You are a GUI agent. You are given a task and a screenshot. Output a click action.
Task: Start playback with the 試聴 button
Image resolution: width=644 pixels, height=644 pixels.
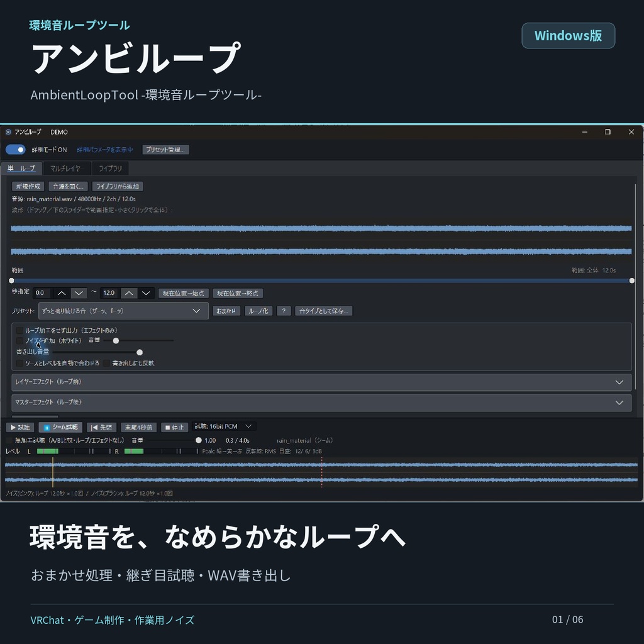(x=19, y=428)
